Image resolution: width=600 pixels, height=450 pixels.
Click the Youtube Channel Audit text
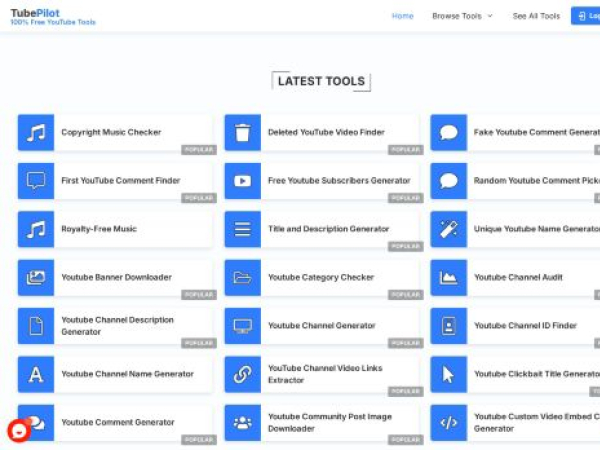[x=518, y=277]
